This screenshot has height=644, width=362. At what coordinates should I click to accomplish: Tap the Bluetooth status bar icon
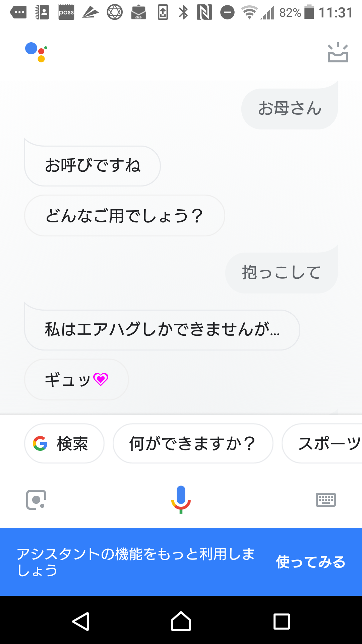click(183, 13)
